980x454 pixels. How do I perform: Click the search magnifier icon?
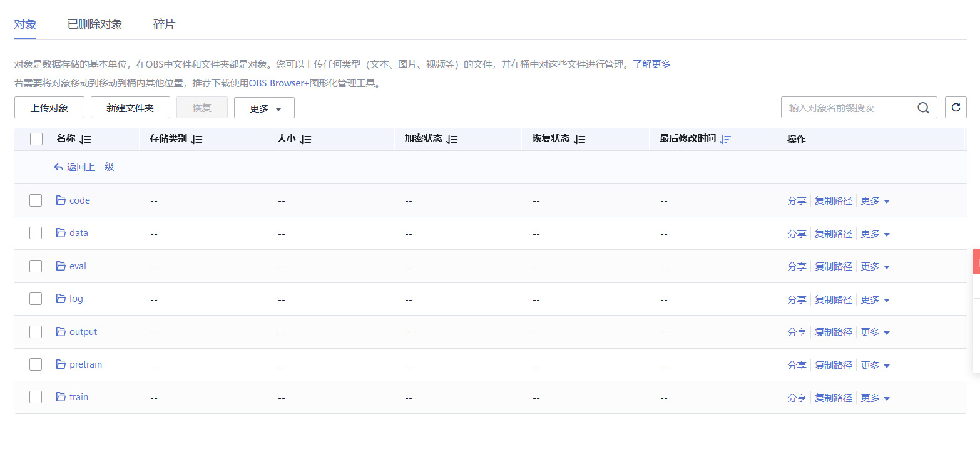point(923,108)
